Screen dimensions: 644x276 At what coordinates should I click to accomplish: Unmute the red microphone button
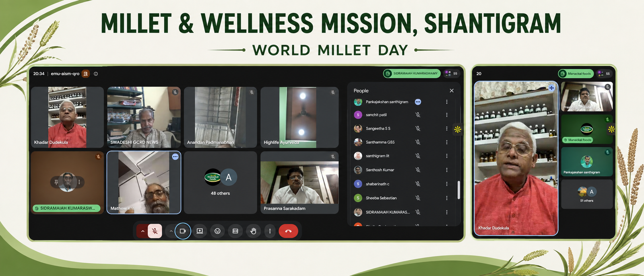pos(155,231)
